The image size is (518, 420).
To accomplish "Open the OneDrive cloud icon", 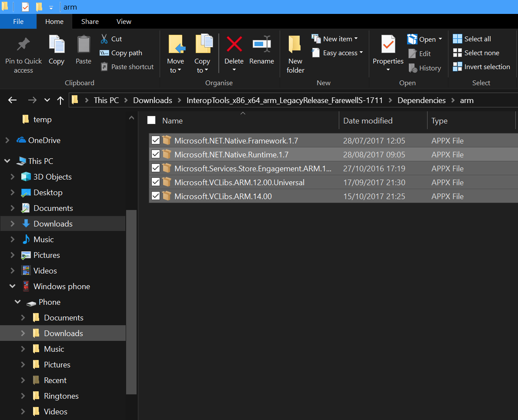I will click(21, 140).
